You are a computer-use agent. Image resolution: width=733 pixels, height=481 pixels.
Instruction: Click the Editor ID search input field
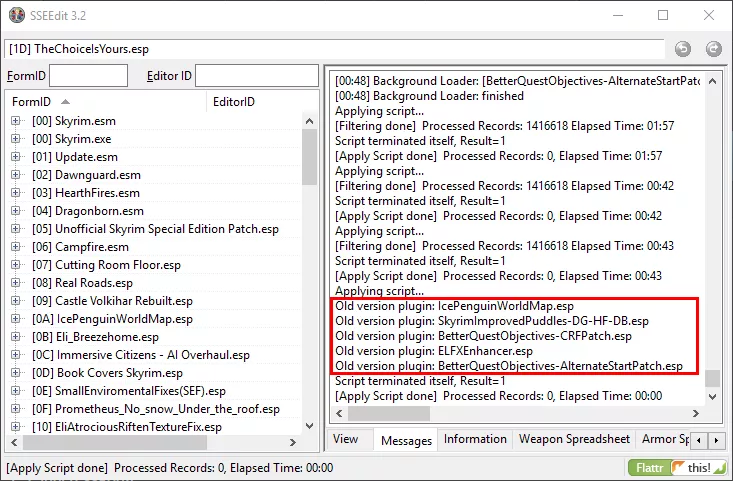(x=257, y=76)
